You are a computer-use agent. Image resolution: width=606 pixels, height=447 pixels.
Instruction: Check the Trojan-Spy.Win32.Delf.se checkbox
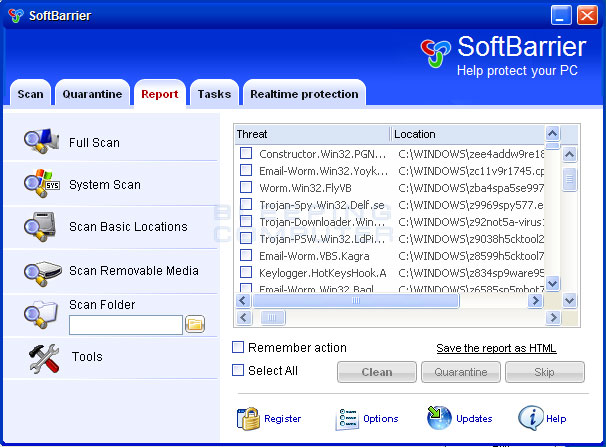(x=246, y=204)
